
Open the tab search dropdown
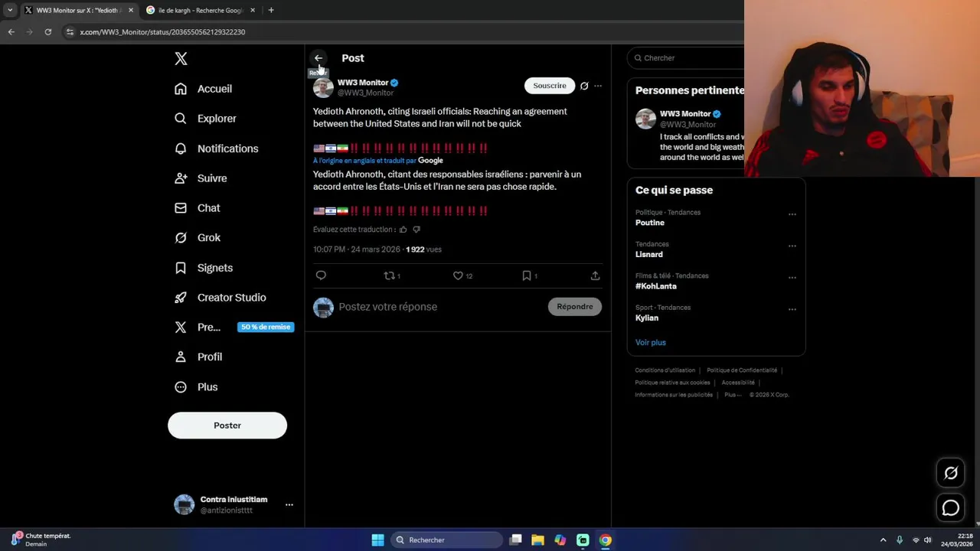[x=10, y=10]
